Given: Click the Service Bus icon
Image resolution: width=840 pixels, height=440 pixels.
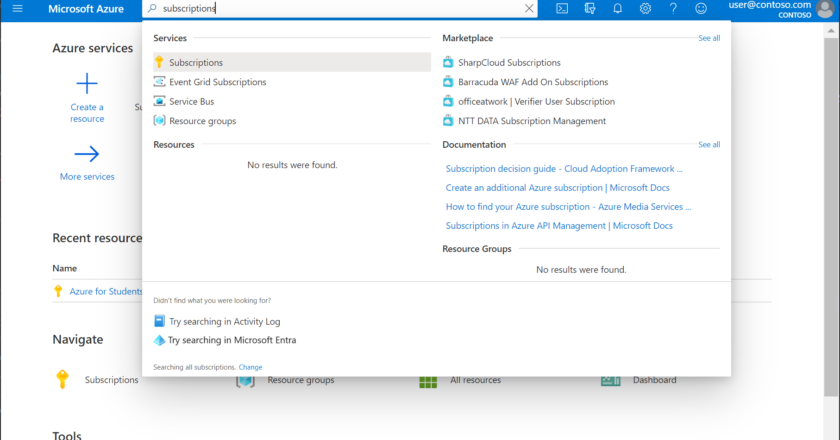Looking at the screenshot, I should pyautogui.click(x=159, y=101).
